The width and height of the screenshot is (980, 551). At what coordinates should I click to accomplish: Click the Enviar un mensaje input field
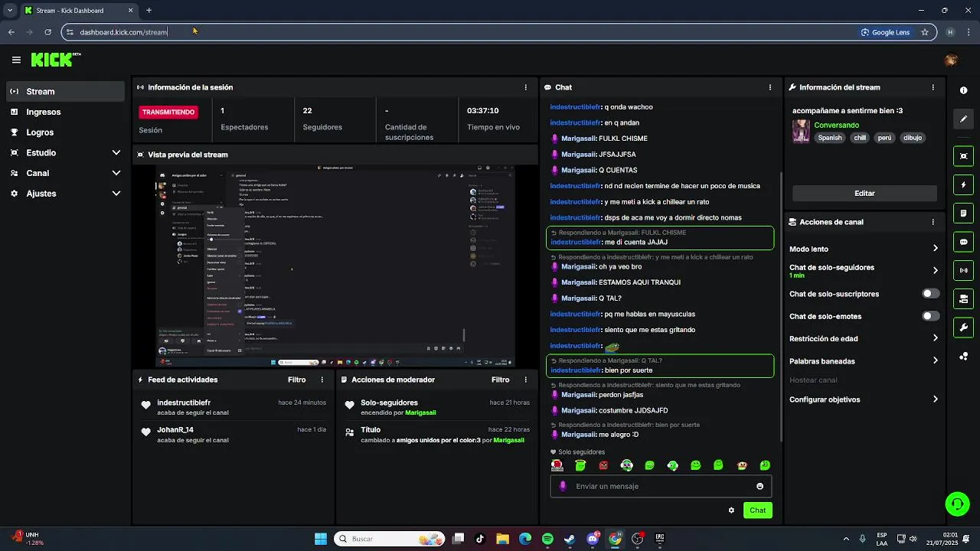coord(661,486)
